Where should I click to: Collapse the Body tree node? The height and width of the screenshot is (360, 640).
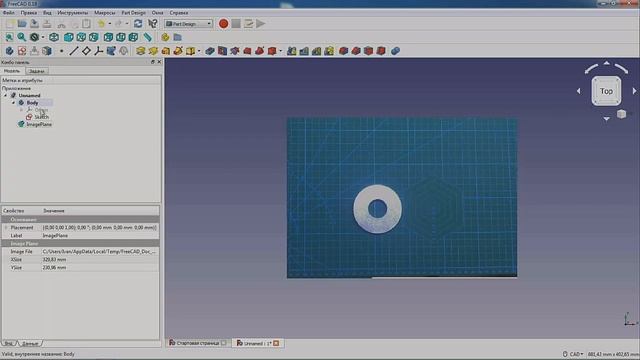point(13,103)
